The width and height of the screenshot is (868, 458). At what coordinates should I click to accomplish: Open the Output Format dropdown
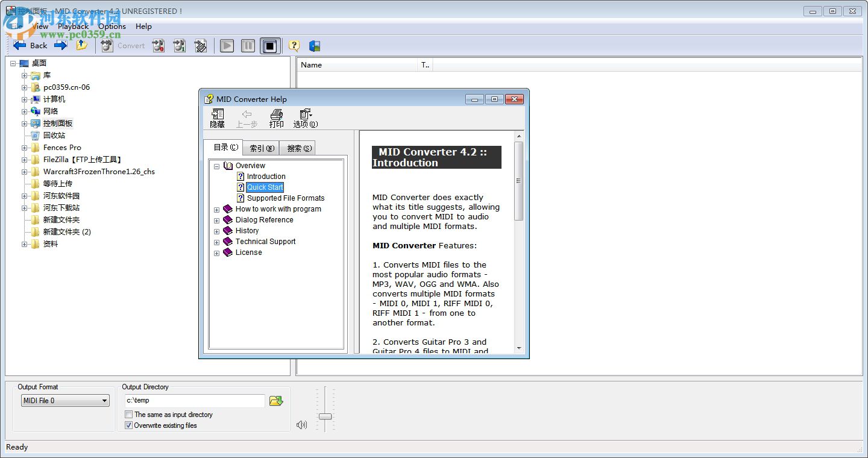click(65, 401)
